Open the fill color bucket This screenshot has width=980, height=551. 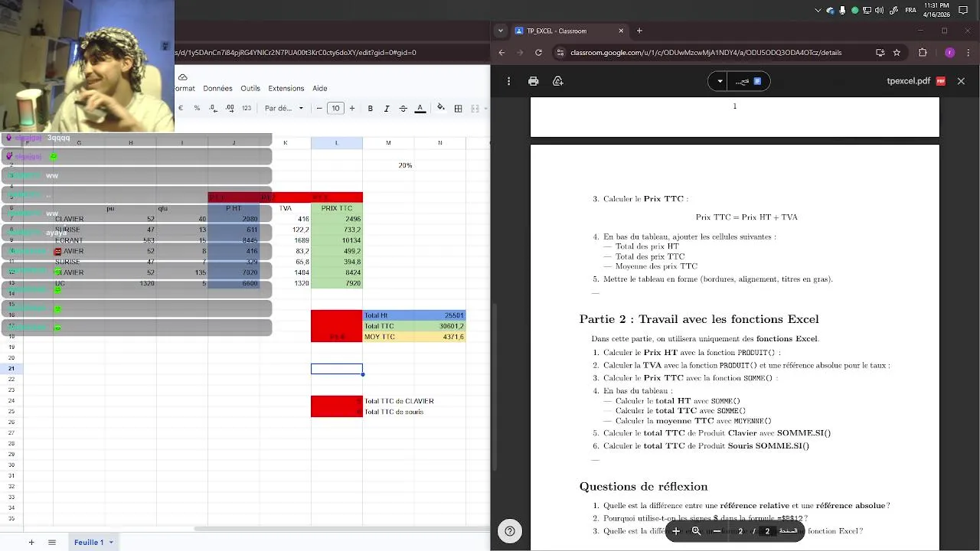click(440, 109)
